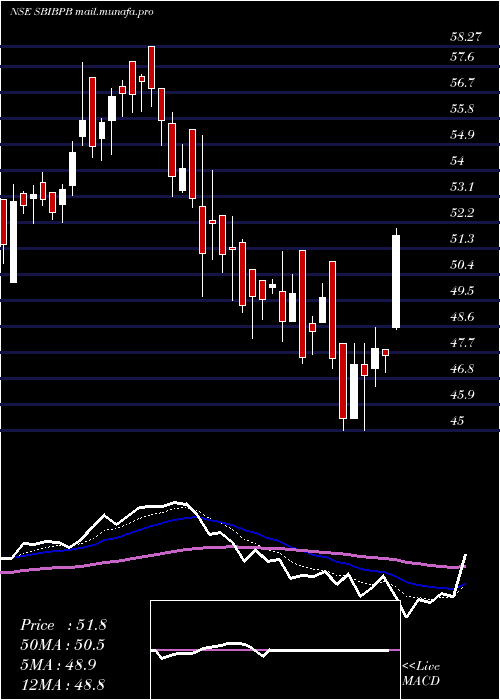
Task: Select the 45 price axis label
Action: [x=457, y=421]
